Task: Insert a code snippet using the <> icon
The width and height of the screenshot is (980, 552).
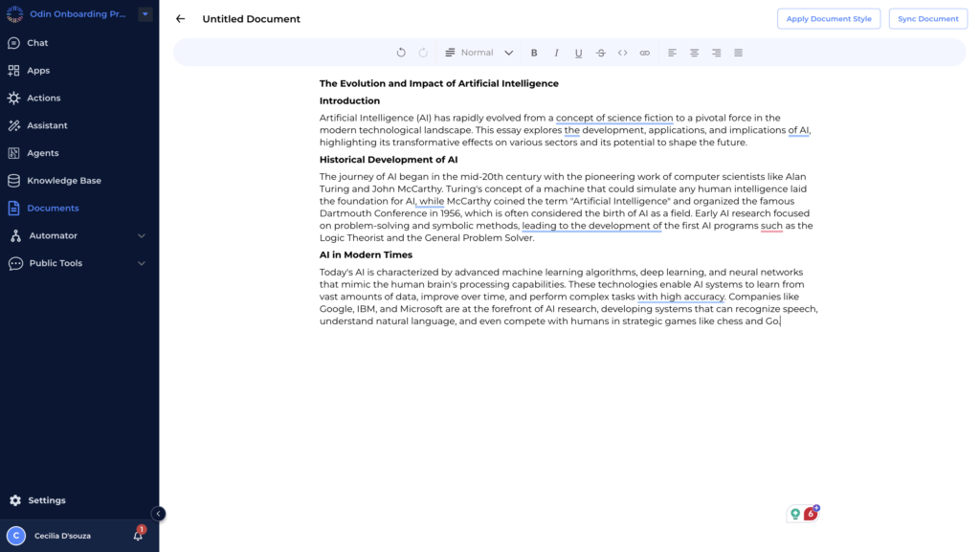Action: (622, 53)
